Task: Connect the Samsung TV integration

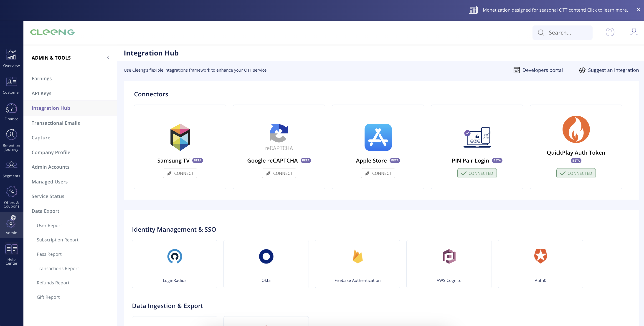Action: 180,173
